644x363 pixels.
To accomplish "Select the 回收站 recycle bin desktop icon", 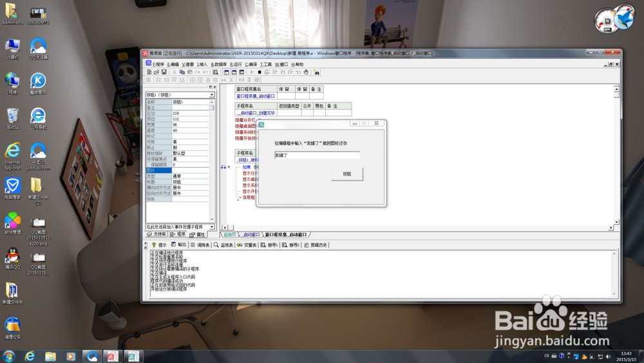I will 13,119.
